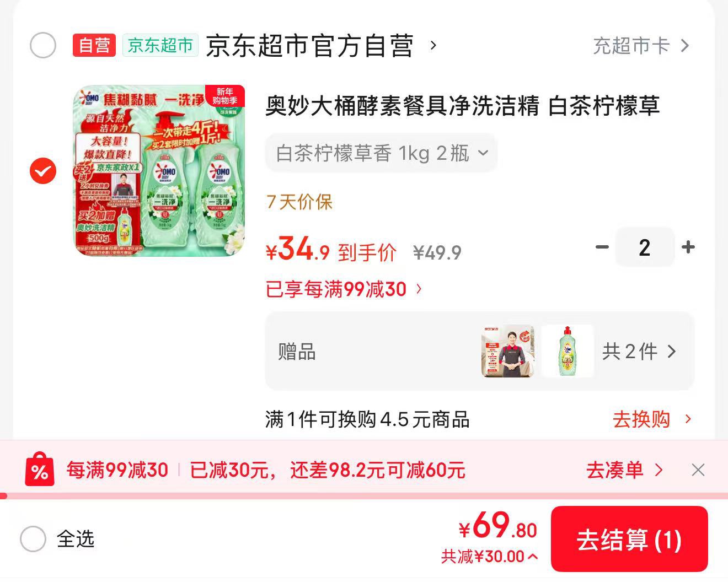
Task: Open the 充超市卡 link
Action: click(x=641, y=45)
